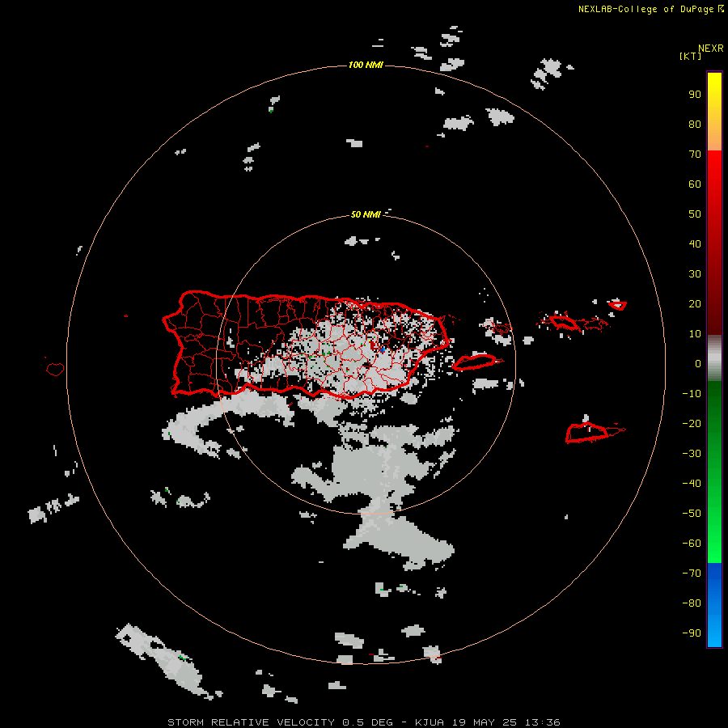Image resolution: width=728 pixels, height=728 pixels.
Task: Click the 0 value on velocity scale
Action: click(x=698, y=363)
